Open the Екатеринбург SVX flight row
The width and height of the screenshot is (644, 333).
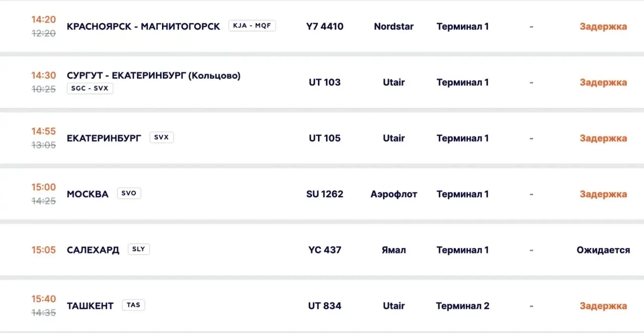tap(322, 138)
